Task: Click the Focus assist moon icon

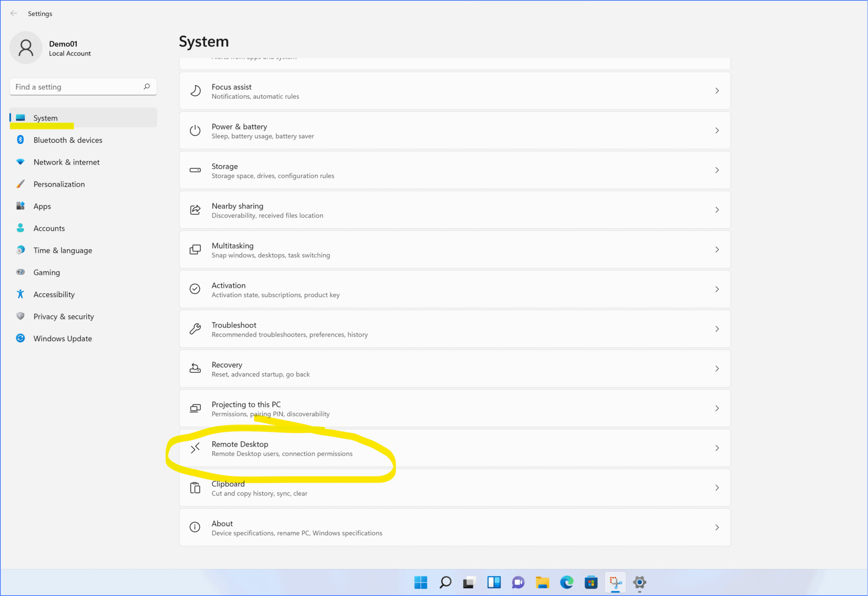Action: (195, 91)
